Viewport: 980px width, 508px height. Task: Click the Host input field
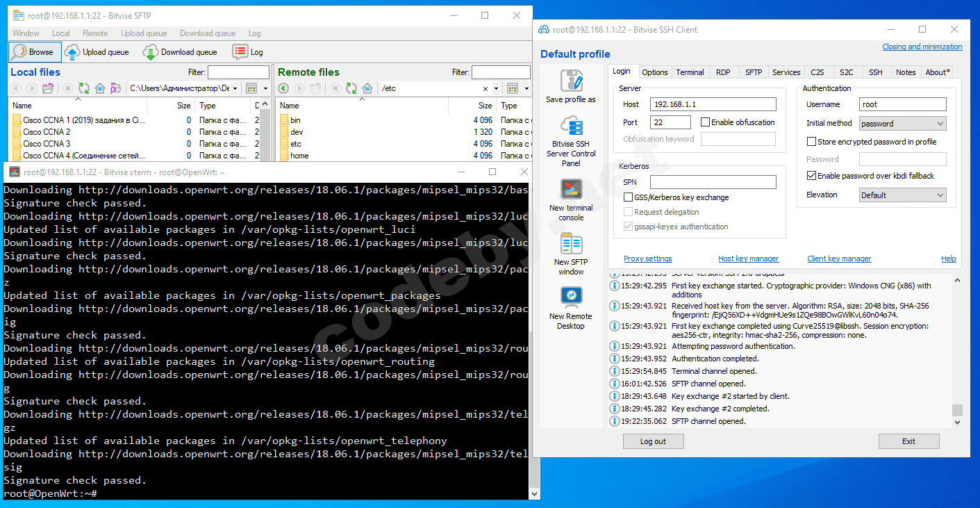click(x=713, y=104)
